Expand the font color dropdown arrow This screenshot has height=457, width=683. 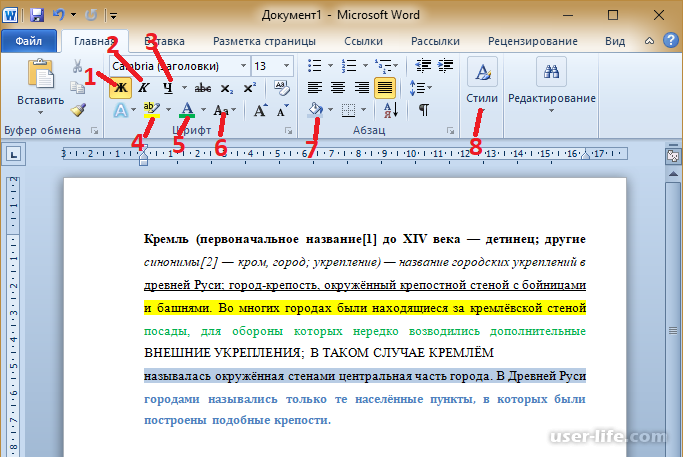[203, 110]
